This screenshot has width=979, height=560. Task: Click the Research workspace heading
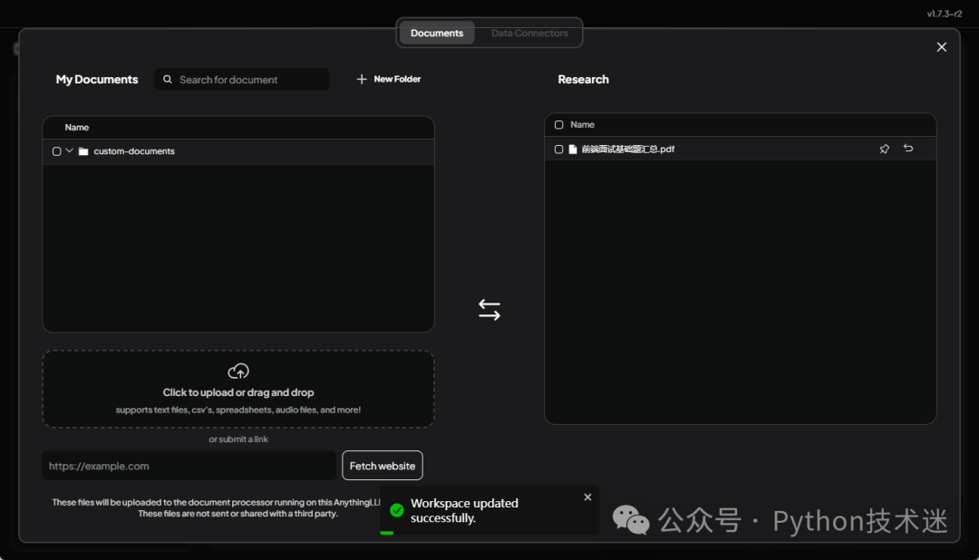pyautogui.click(x=583, y=79)
